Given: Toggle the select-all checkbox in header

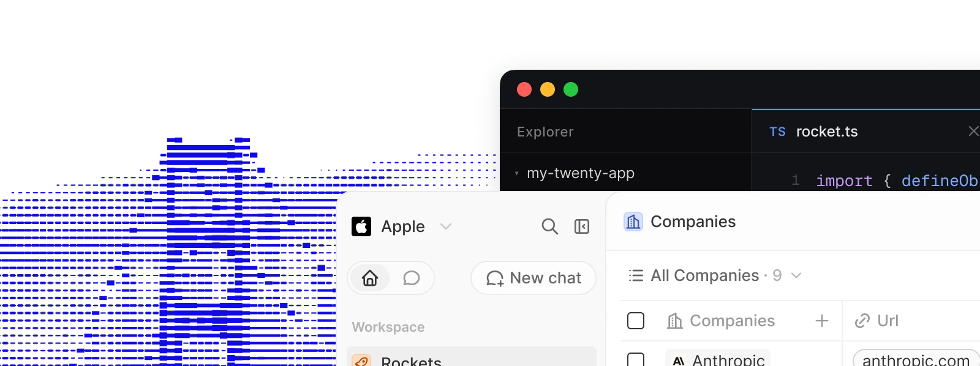Looking at the screenshot, I should point(636,321).
